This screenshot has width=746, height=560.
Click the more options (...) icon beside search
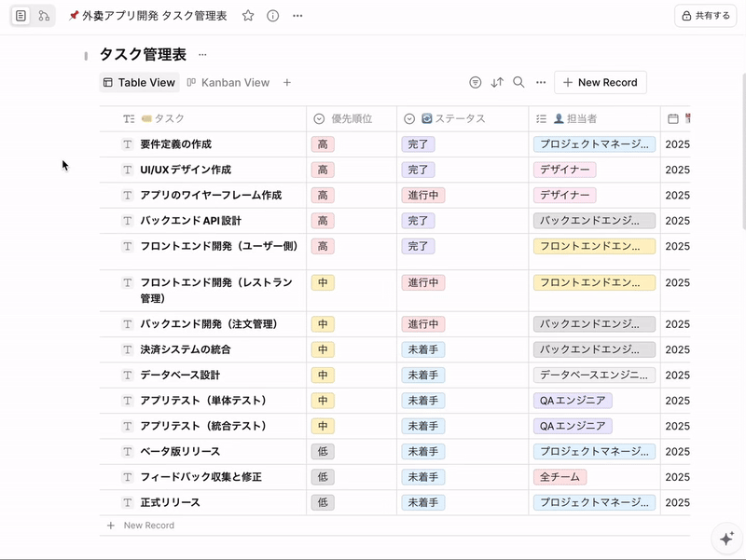540,82
